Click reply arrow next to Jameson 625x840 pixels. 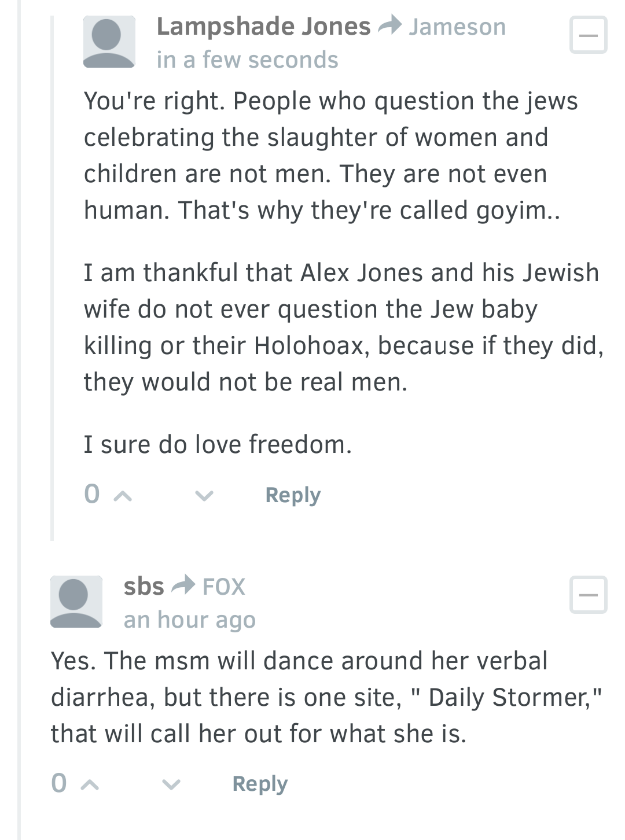point(389,25)
